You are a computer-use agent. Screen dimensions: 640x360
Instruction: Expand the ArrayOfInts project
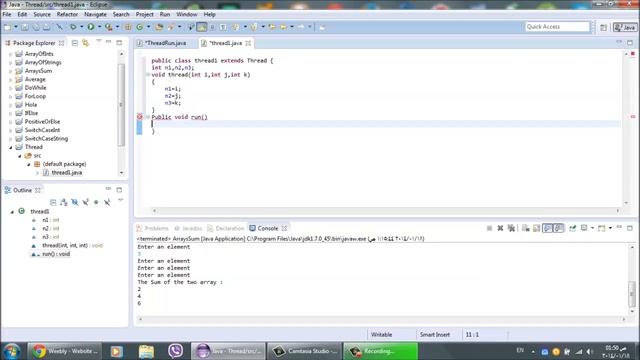pos(11,54)
